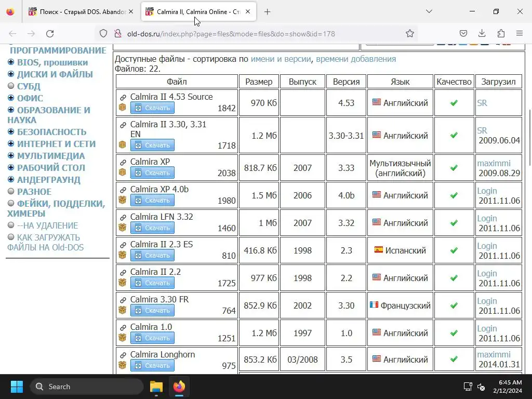Click Скачать under Calmira XP 3.33
This screenshot has width=532, height=399.
click(x=152, y=172)
